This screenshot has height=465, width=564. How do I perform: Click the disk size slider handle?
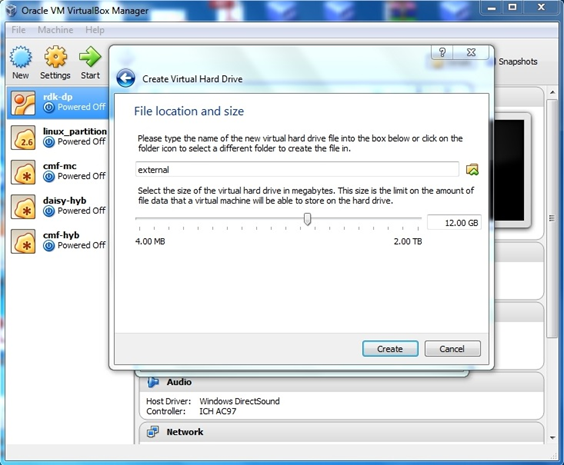coord(307,219)
